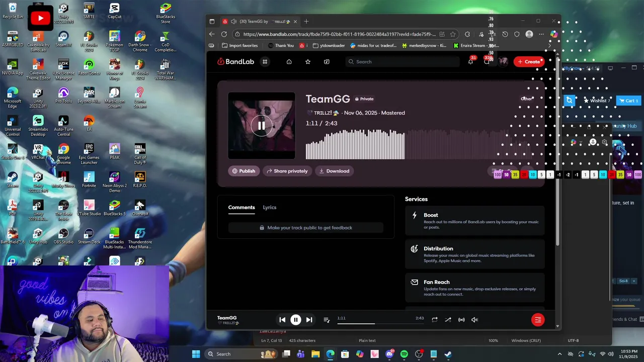Image resolution: width=644 pixels, height=362 pixels.
Task: Open Edge tab actions menu
Action: click(x=212, y=22)
